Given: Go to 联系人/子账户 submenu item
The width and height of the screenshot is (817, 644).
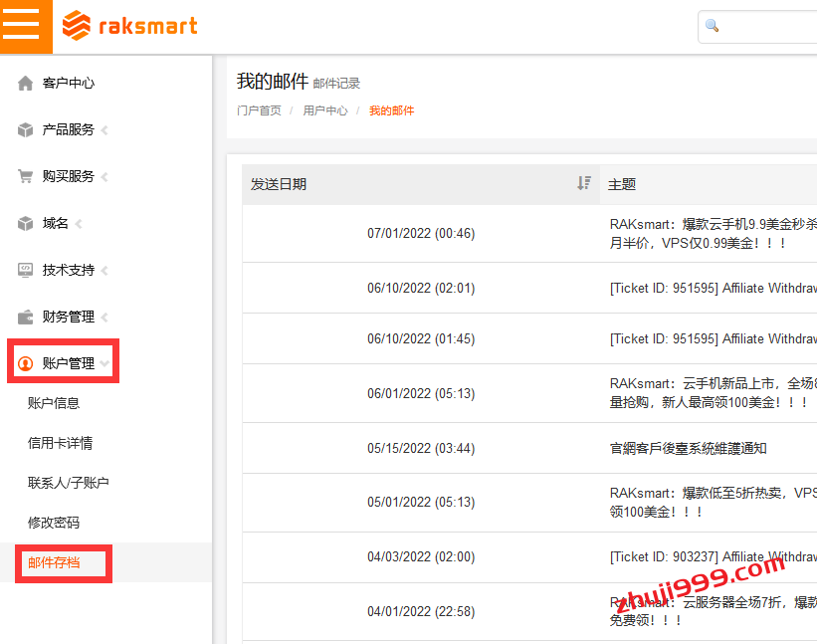Looking at the screenshot, I should pyautogui.click(x=69, y=483).
